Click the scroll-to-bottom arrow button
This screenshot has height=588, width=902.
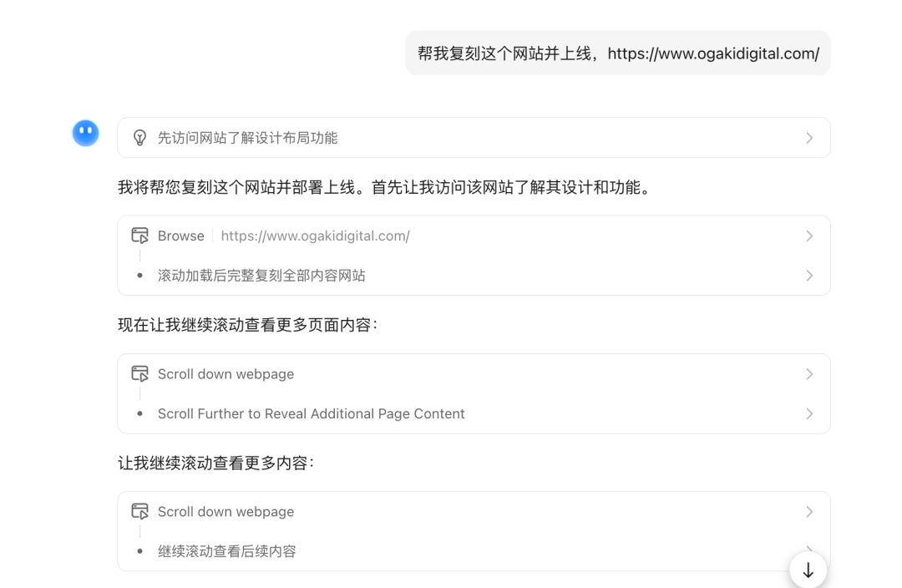pos(807,570)
